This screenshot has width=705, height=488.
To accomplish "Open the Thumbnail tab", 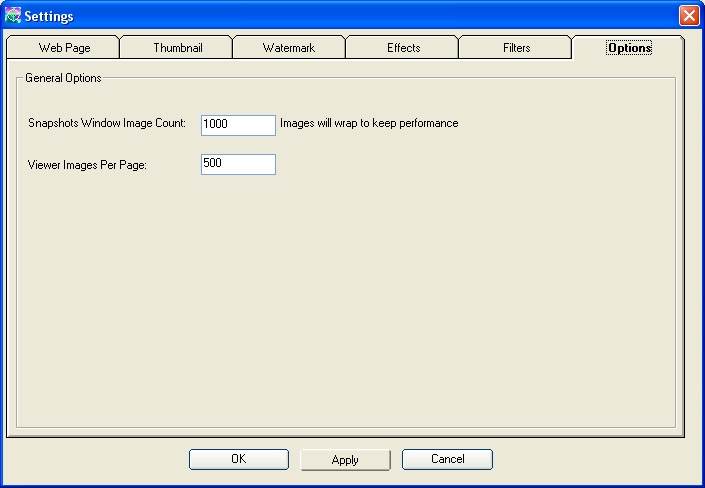I will [x=176, y=47].
